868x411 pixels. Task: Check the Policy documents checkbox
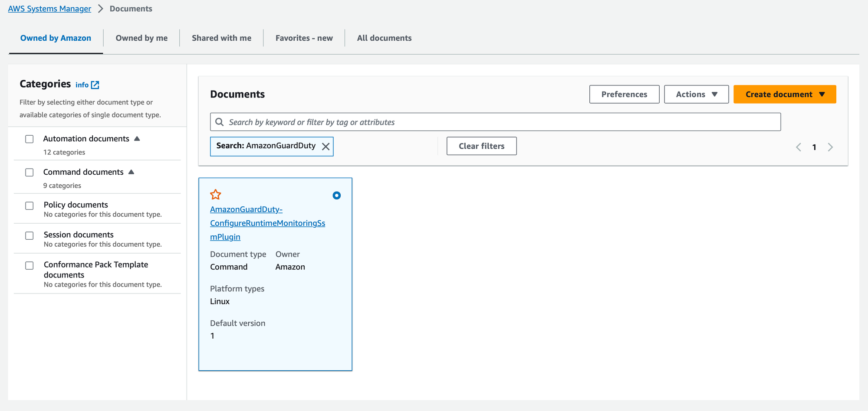click(30, 206)
